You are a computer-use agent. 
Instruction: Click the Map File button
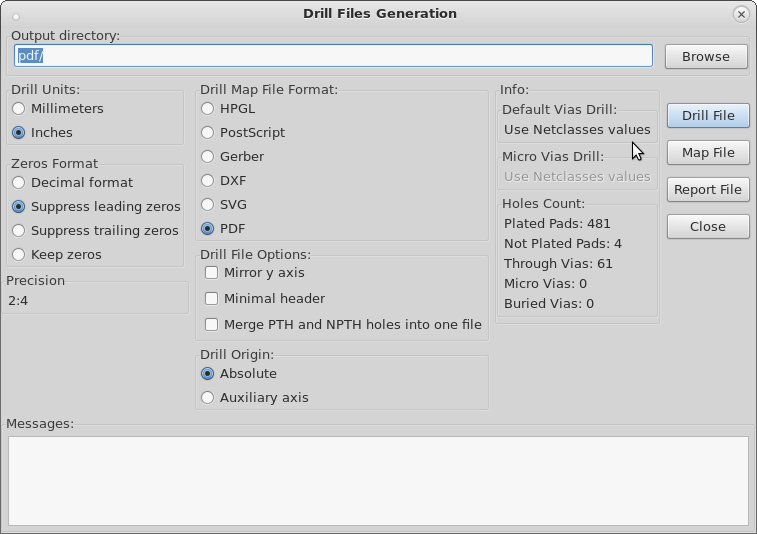pyautogui.click(x=708, y=153)
